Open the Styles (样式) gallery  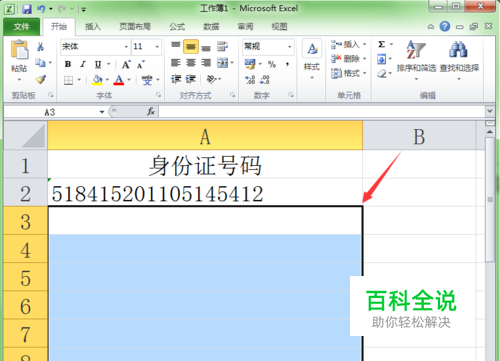click(312, 59)
